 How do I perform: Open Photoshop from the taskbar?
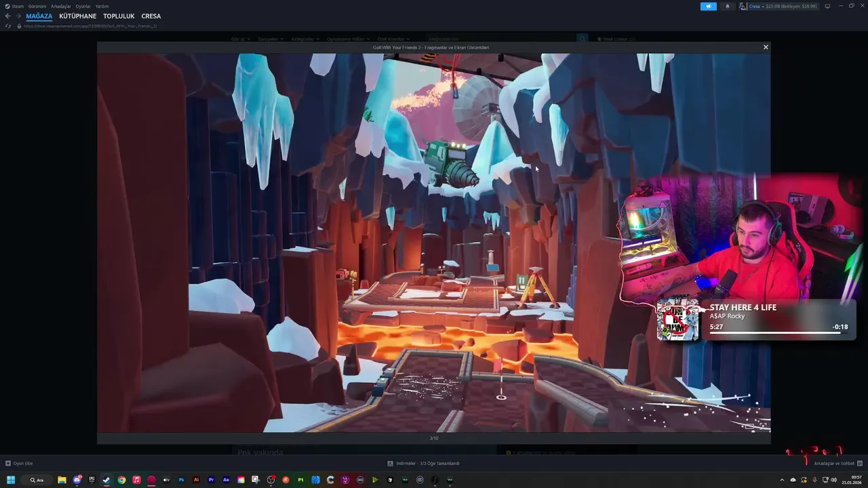181,480
